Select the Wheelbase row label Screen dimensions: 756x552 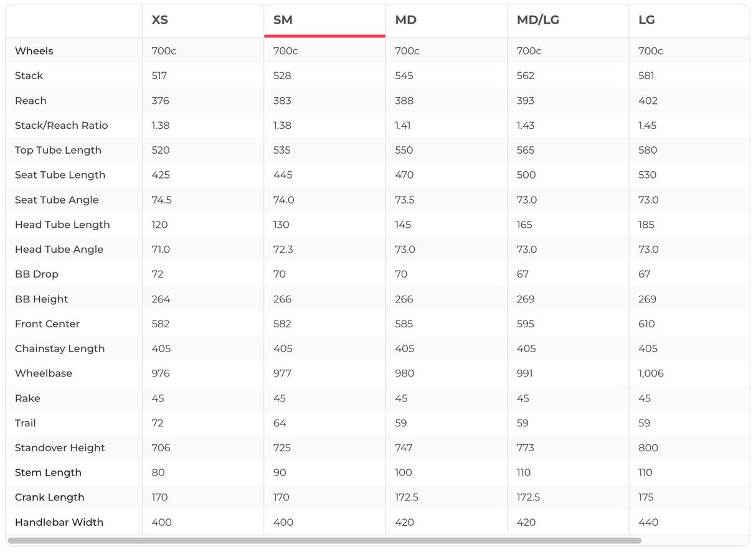coord(44,373)
